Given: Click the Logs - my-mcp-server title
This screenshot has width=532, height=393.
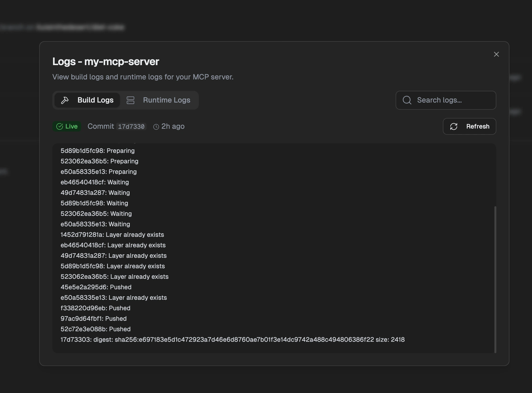Looking at the screenshot, I should click(x=106, y=61).
